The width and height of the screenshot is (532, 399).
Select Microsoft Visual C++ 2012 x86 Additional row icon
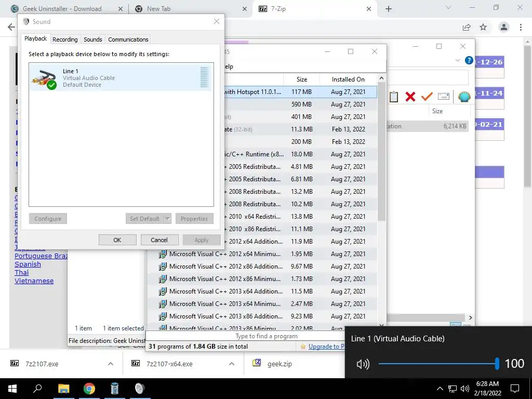click(x=163, y=267)
